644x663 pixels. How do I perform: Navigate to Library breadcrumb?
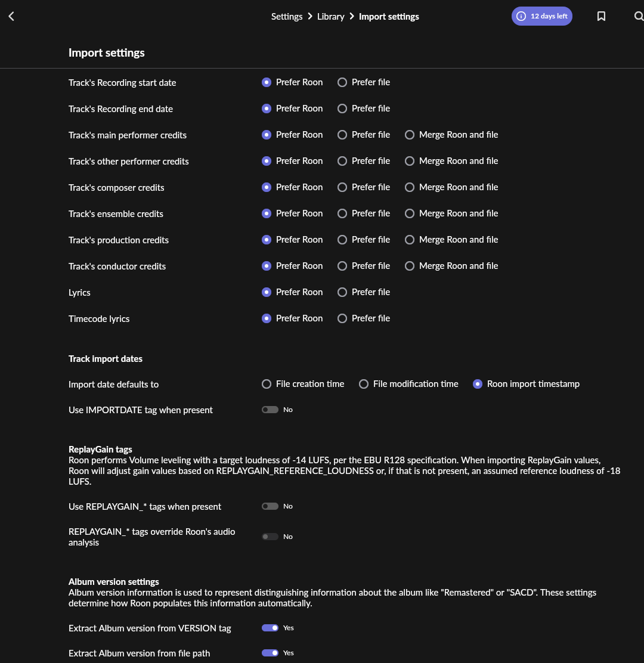[x=330, y=17]
